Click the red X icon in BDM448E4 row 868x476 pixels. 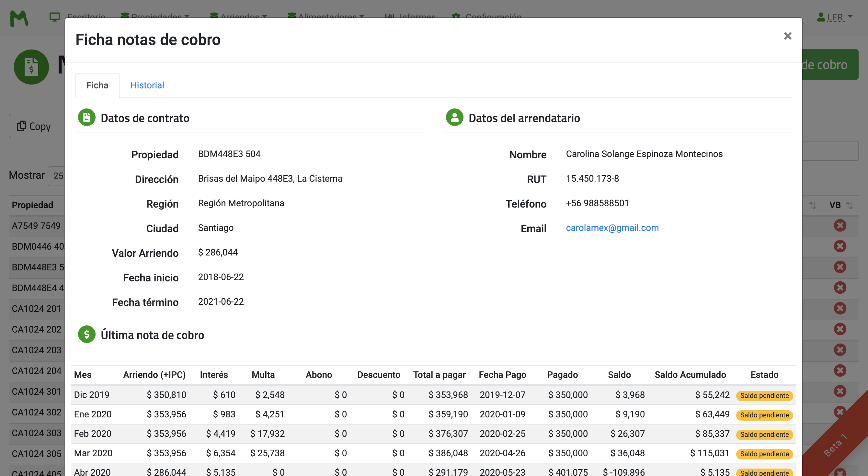(840, 288)
